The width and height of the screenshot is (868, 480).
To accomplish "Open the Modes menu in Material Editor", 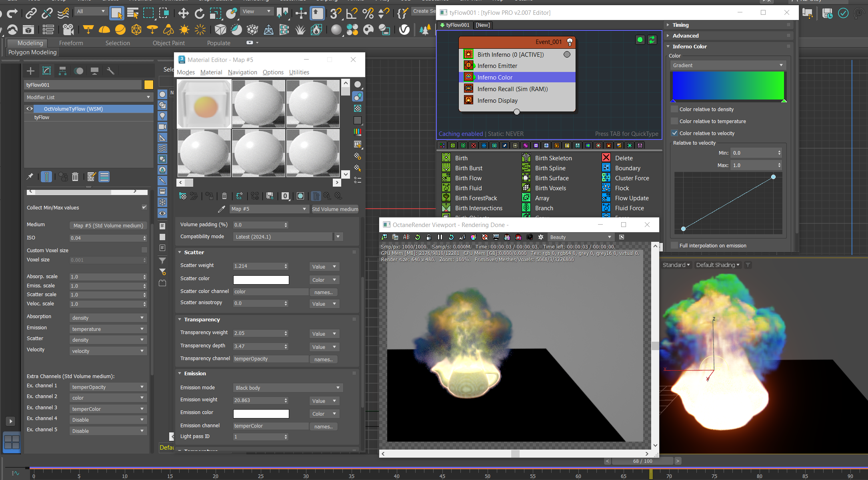I will click(x=186, y=72).
